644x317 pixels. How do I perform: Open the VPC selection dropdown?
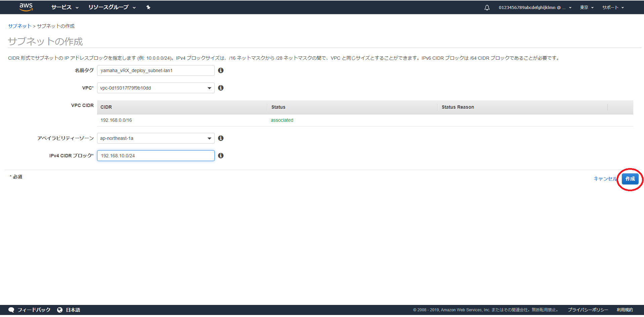pos(156,88)
